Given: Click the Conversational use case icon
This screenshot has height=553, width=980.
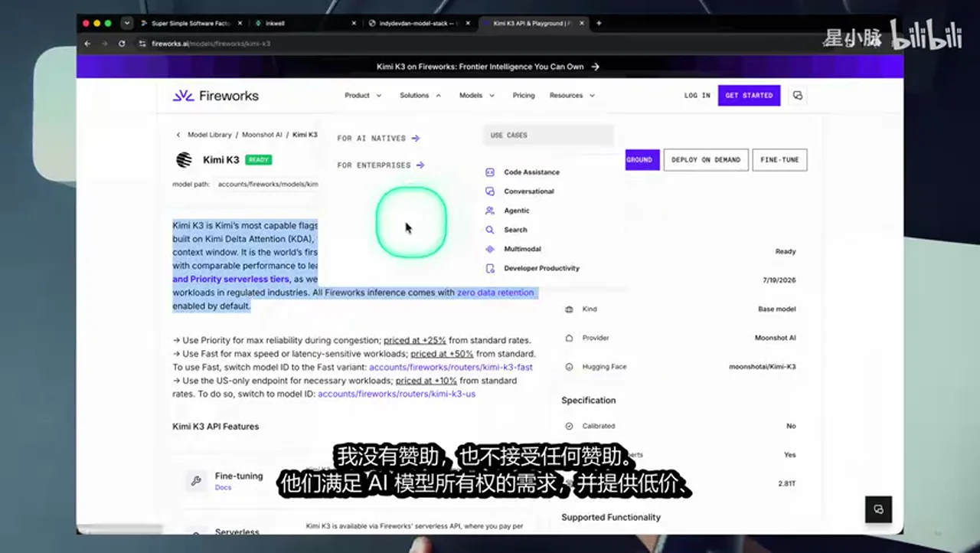Looking at the screenshot, I should click(x=490, y=191).
